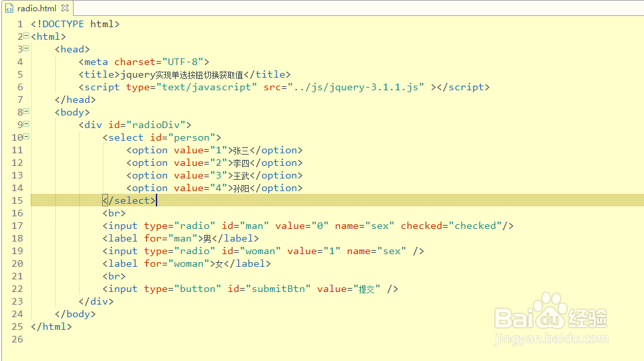Click the option text 王武
This screenshot has width=644, height=361.
(241, 176)
